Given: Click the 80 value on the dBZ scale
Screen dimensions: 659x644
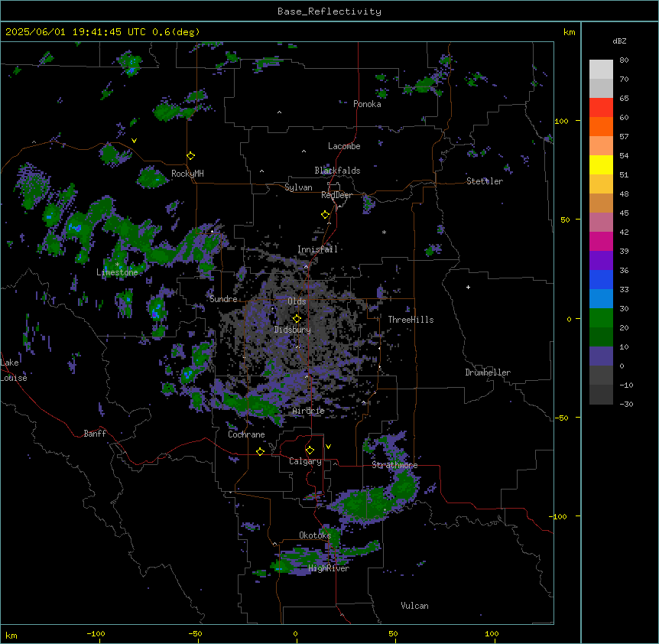Looking at the screenshot, I should click(x=624, y=60).
